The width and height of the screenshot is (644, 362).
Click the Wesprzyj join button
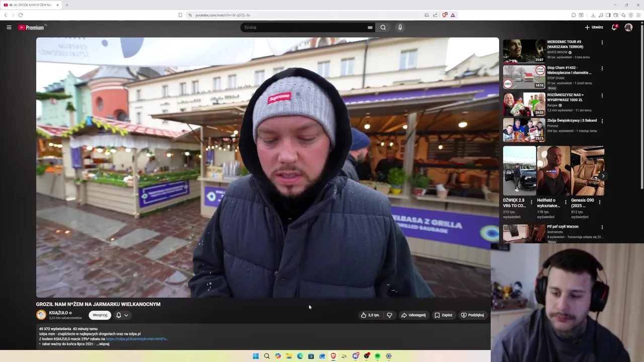100,315
